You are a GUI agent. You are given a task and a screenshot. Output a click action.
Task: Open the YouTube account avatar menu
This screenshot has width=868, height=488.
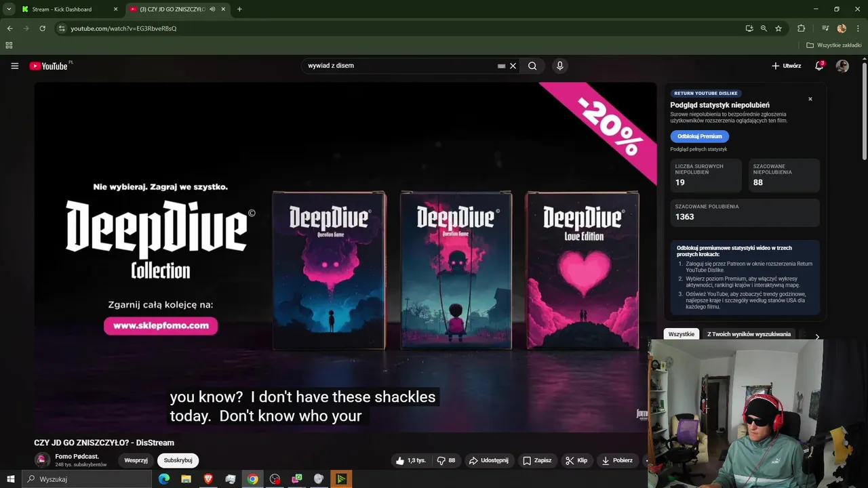point(842,66)
